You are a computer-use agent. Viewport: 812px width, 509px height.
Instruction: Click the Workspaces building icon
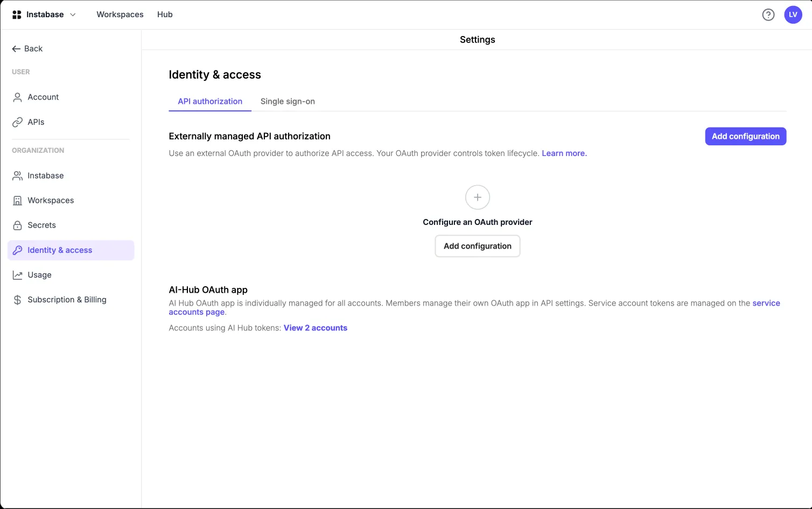17,201
